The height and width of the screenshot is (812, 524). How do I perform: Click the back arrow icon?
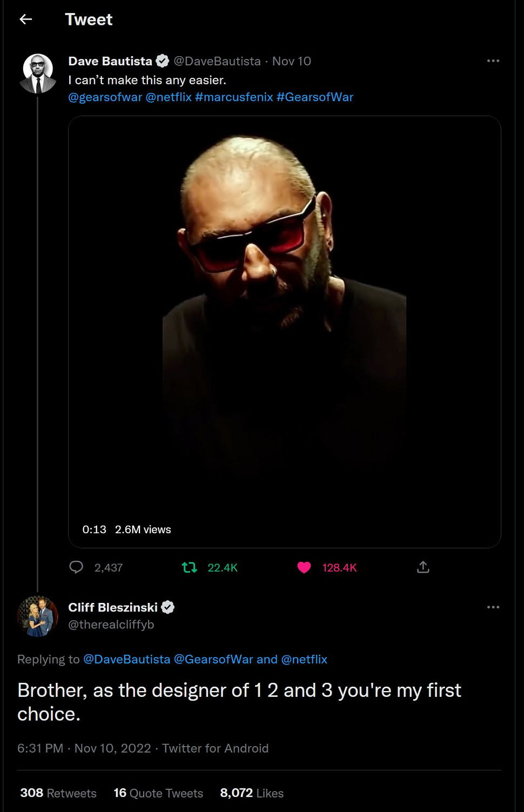(25, 19)
